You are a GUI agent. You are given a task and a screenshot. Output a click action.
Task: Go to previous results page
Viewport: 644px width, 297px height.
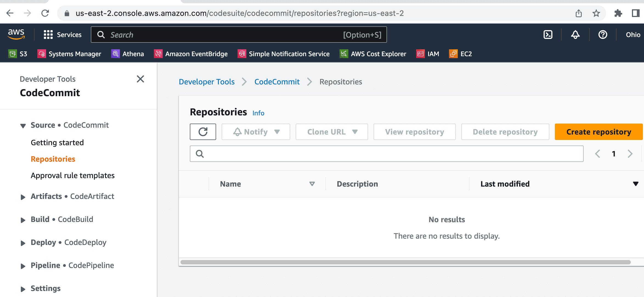click(598, 154)
